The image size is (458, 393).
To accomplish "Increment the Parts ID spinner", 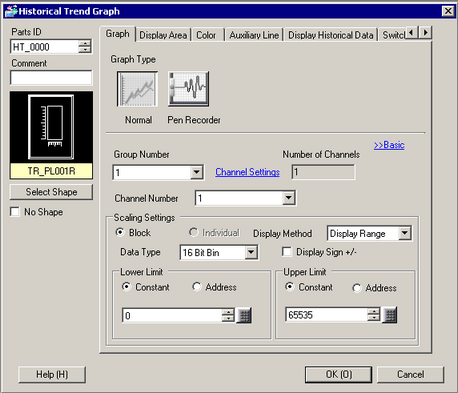I will [85, 43].
